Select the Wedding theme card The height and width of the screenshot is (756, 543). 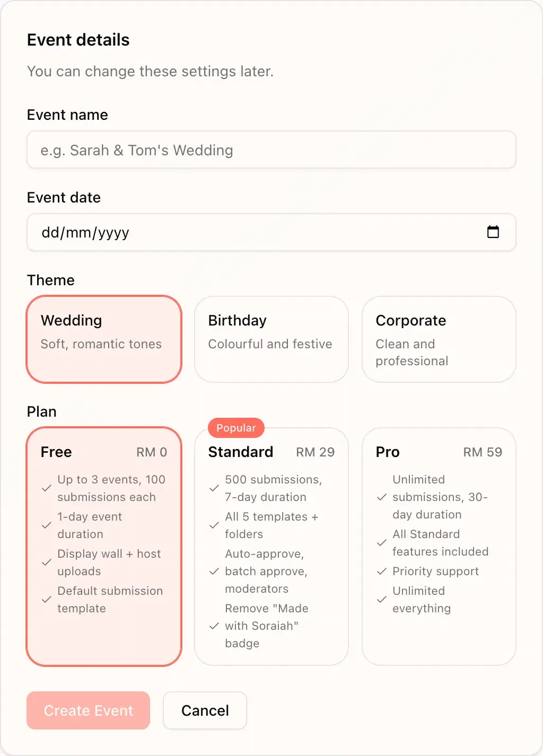tap(103, 339)
